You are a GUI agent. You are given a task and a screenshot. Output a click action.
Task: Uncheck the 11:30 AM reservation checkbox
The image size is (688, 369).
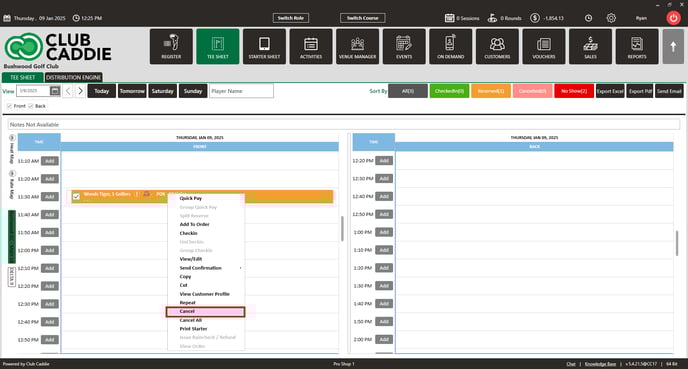(x=76, y=197)
